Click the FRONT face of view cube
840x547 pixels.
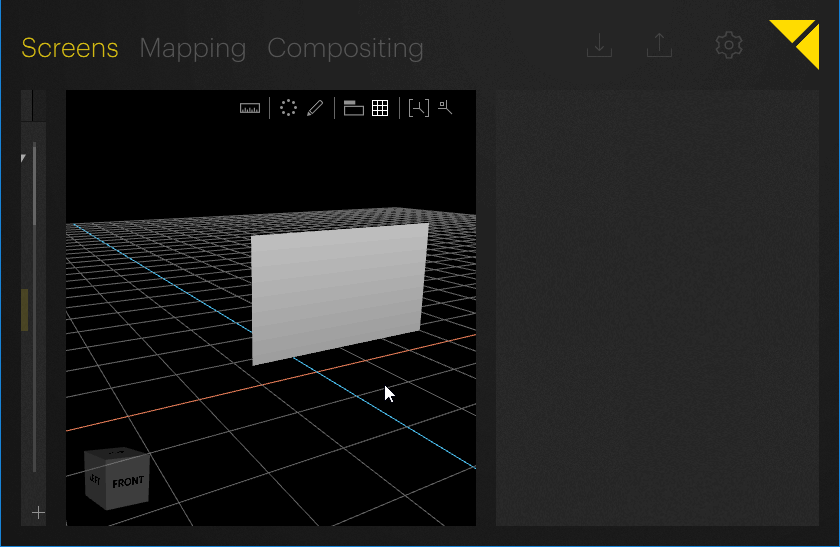[128, 482]
